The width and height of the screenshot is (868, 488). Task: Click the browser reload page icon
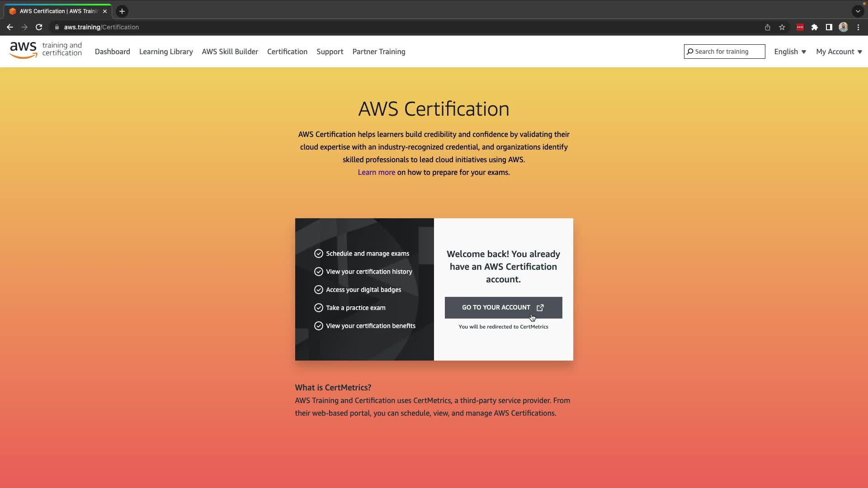pyautogui.click(x=39, y=27)
